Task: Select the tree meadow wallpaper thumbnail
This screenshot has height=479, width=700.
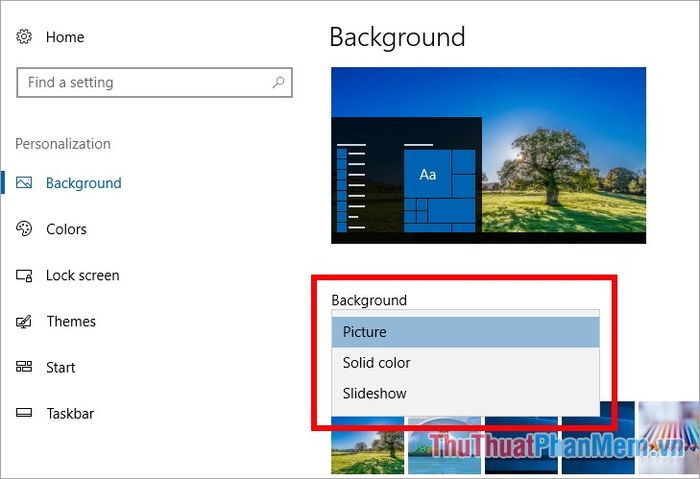Action: tap(367, 445)
